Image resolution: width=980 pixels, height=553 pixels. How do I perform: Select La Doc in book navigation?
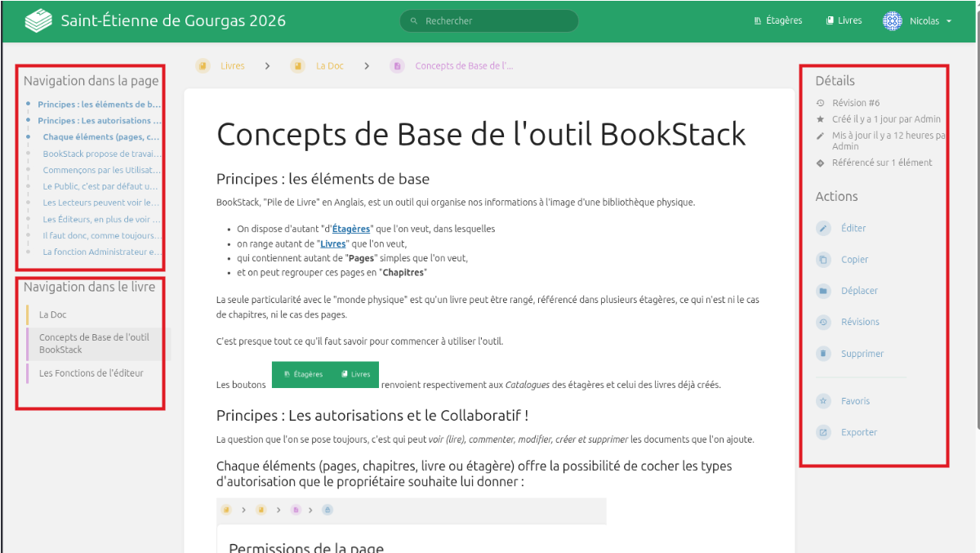[53, 314]
